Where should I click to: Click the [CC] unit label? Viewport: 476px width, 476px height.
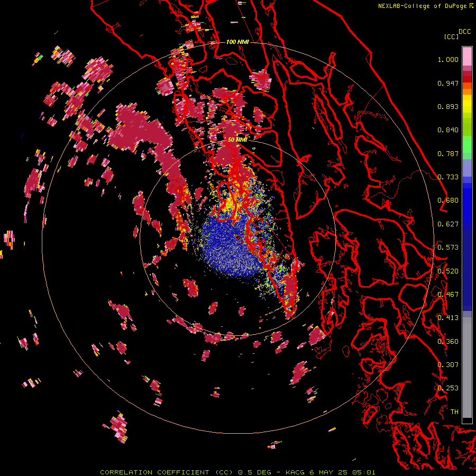tap(452, 36)
